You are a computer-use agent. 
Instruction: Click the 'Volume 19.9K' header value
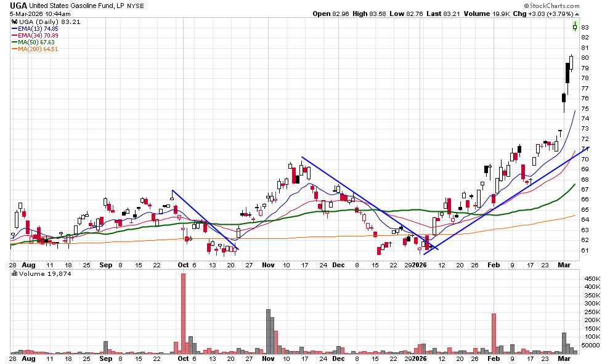[x=487, y=14]
